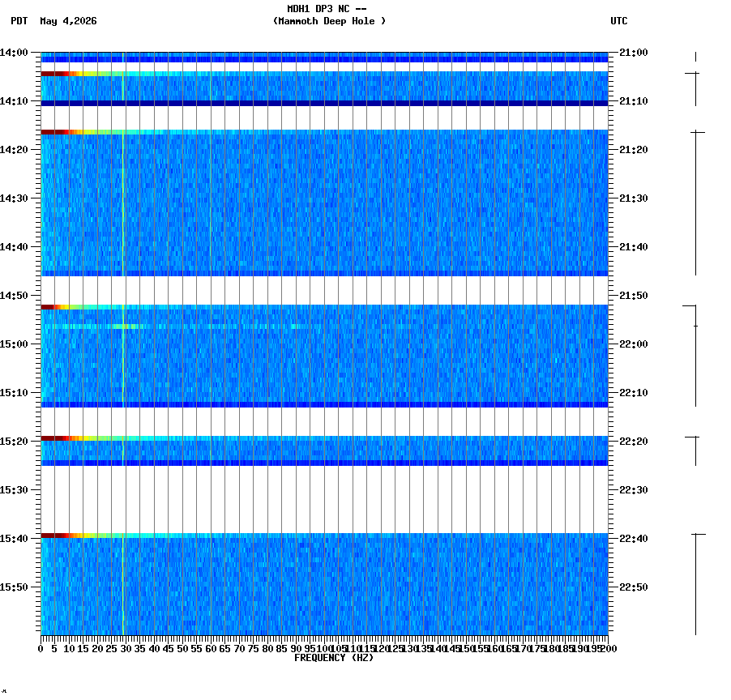Click the 25 Hz frequency tick label
The image size is (731, 700).
pos(111,649)
